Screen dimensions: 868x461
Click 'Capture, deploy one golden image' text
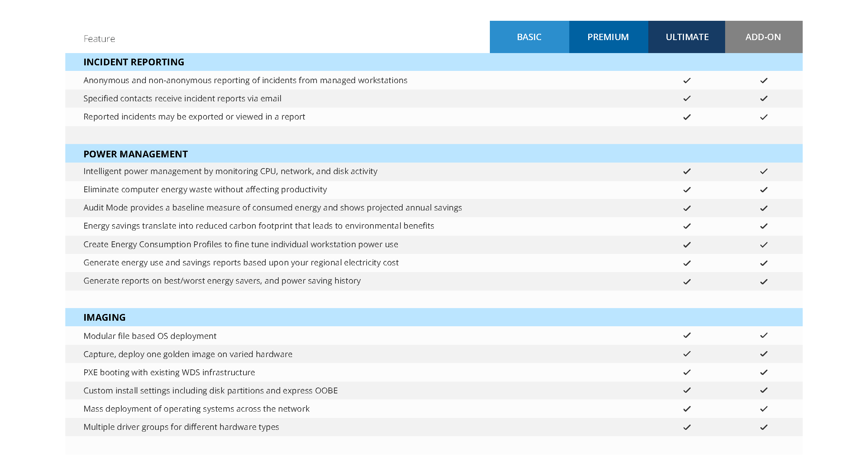click(188, 354)
